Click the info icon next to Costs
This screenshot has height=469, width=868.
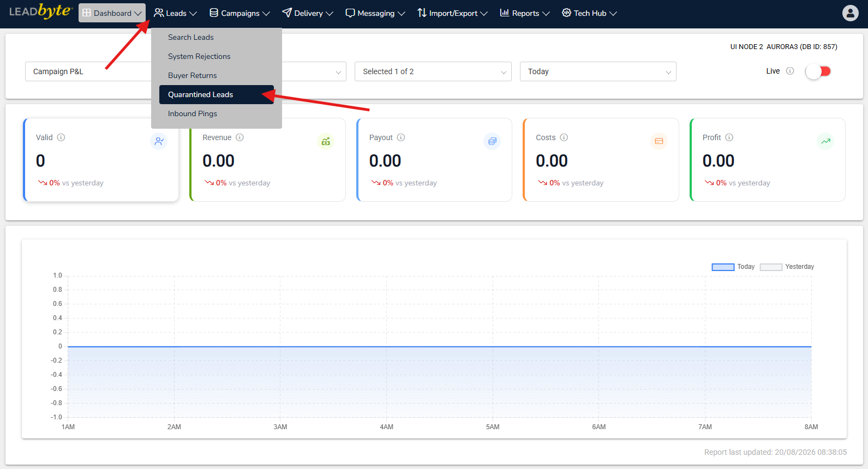tap(564, 137)
